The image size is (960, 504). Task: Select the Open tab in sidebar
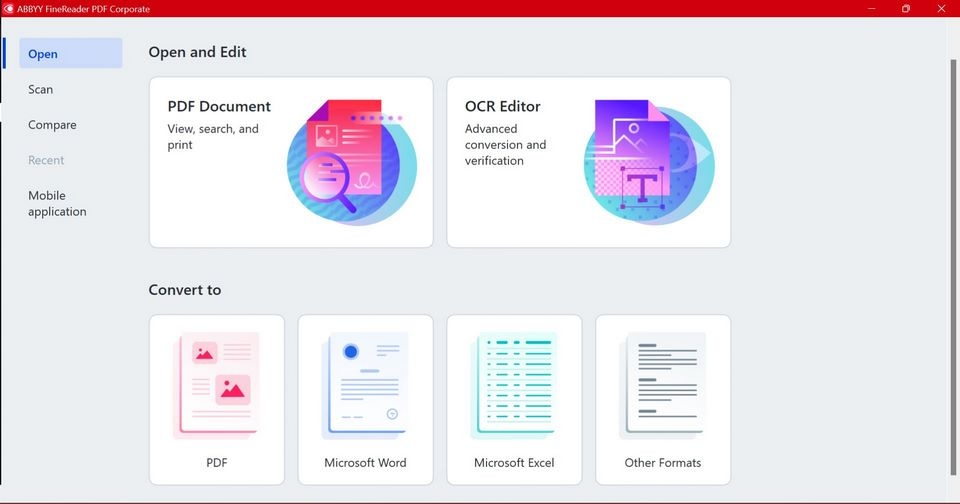[70, 54]
